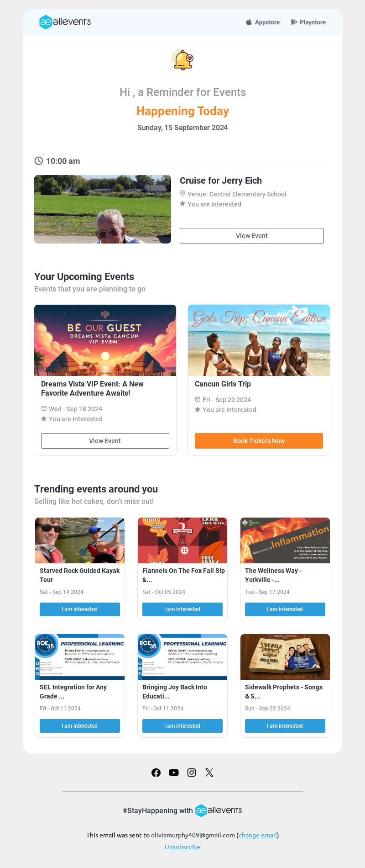Open The Wellness Way Inflammation thumbnail
This screenshot has height=868, width=365.
[x=285, y=540]
